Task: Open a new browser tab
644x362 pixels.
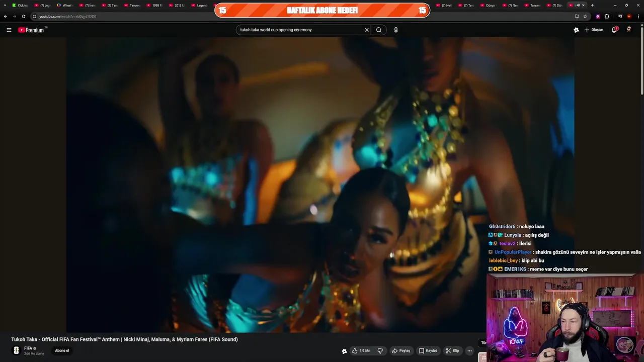Action: click(x=592, y=5)
